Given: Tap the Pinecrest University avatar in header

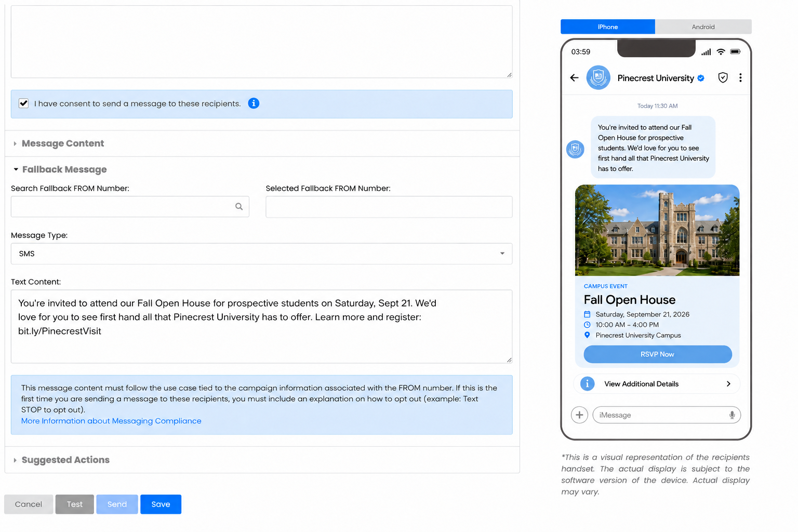Looking at the screenshot, I should (598, 78).
